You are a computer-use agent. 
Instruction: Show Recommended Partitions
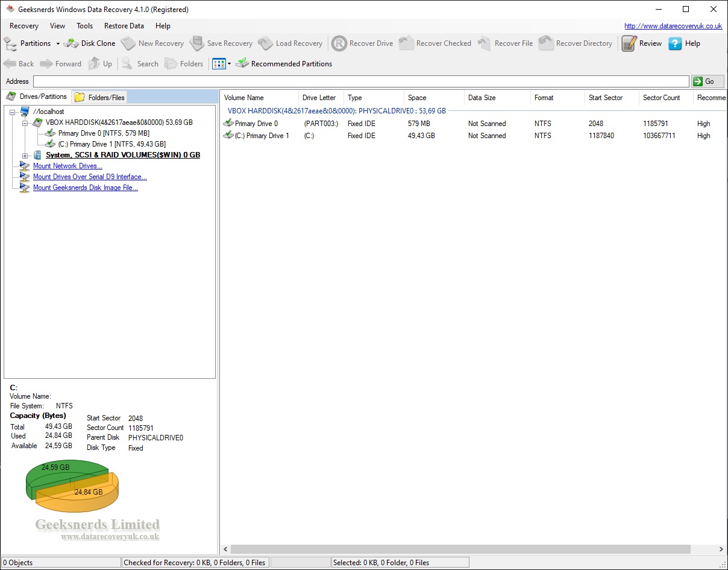click(x=284, y=64)
